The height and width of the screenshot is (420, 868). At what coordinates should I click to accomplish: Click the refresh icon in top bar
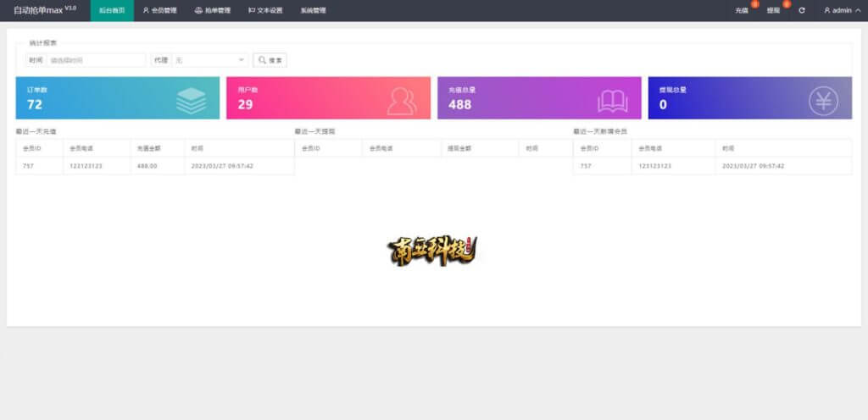pos(802,10)
